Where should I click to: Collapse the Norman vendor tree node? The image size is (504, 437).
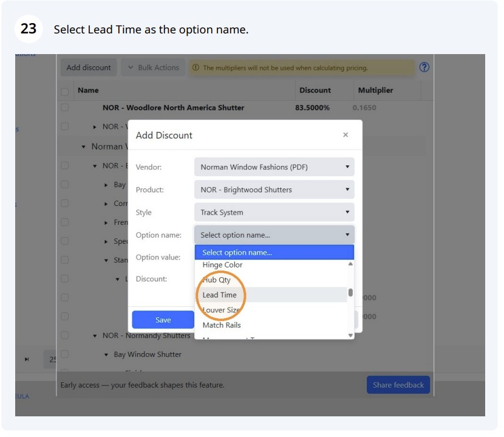(x=84, y=146)
